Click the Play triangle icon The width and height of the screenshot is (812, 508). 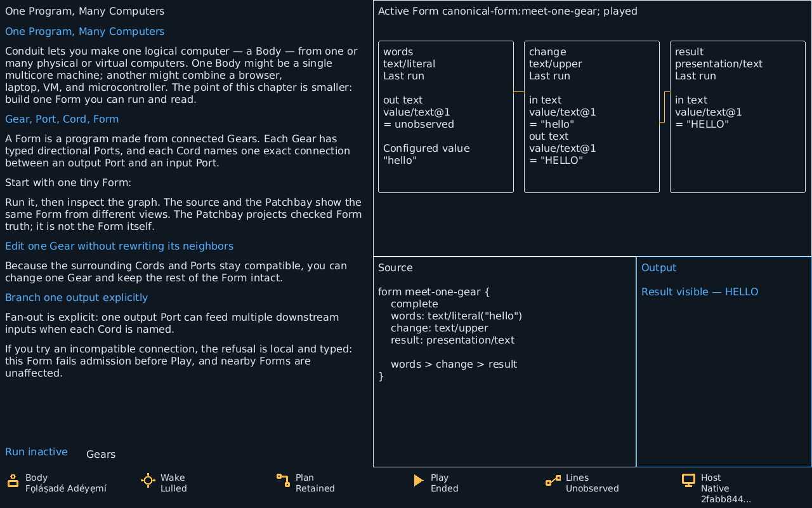pos(418,481)
